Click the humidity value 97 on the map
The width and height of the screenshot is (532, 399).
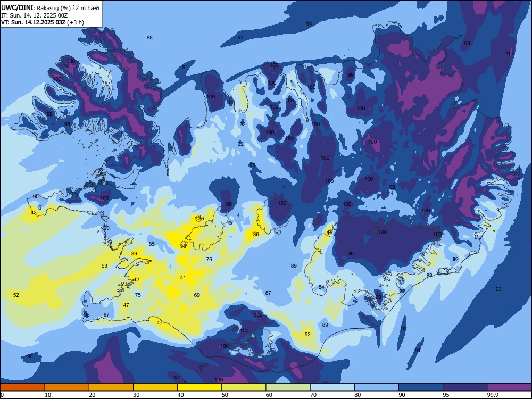[177, 378]
